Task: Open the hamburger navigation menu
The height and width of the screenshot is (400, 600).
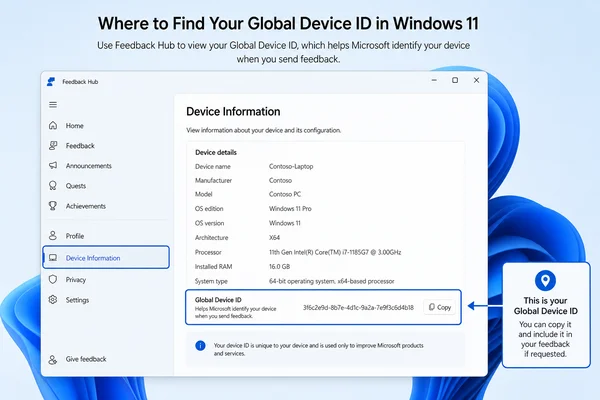Action: coord(53,104)
